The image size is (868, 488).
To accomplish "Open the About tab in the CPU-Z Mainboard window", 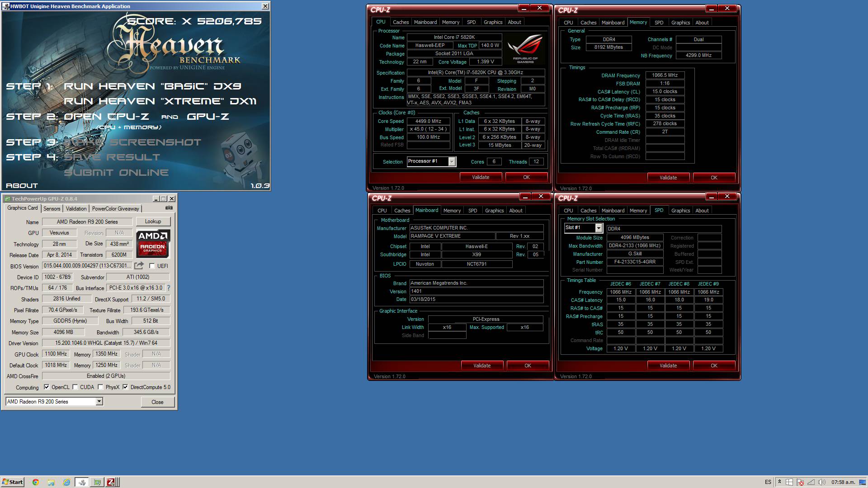I will click(x=516, y=211).
